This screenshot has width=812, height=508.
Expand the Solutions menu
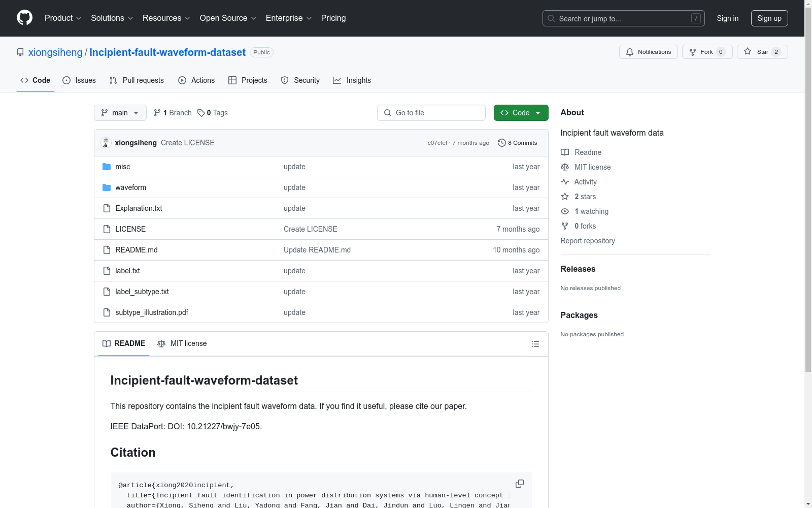112,18
